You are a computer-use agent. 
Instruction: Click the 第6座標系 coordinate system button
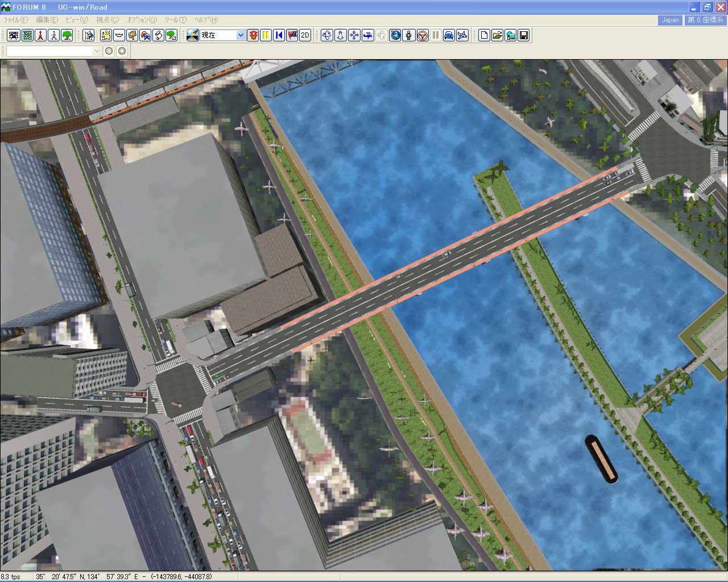pyautogui.click(x=705, y=20)
